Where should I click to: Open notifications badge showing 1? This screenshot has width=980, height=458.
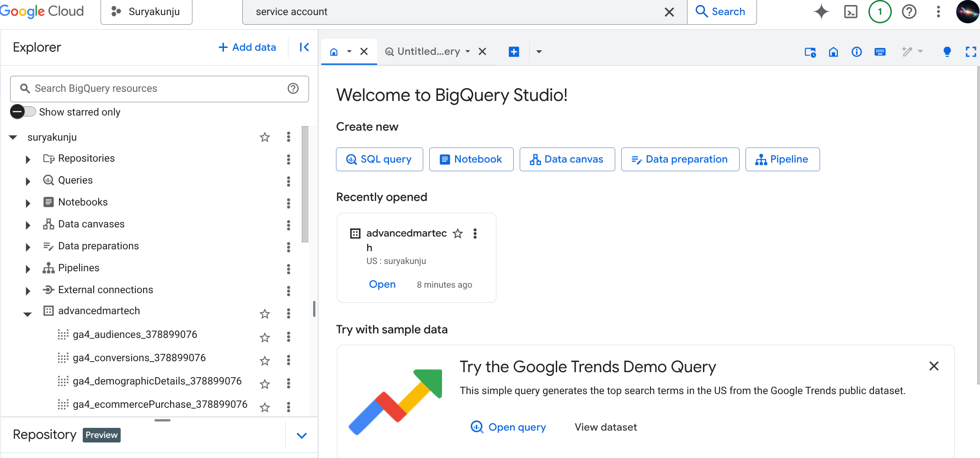pos(880,12)
